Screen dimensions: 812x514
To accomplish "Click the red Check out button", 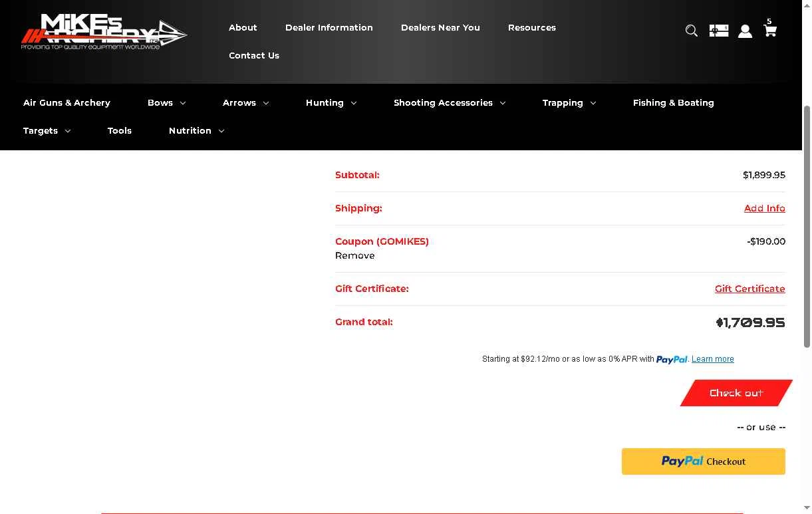I will coord(736,393).
